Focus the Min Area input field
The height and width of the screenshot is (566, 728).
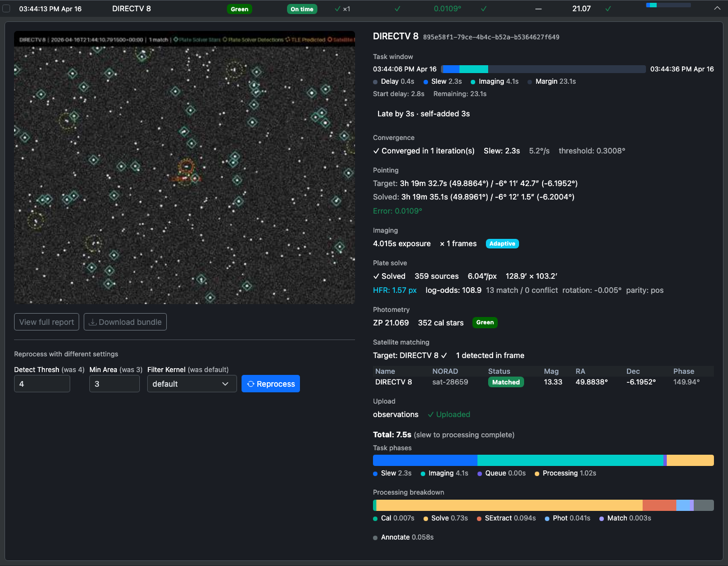point(115,384)
